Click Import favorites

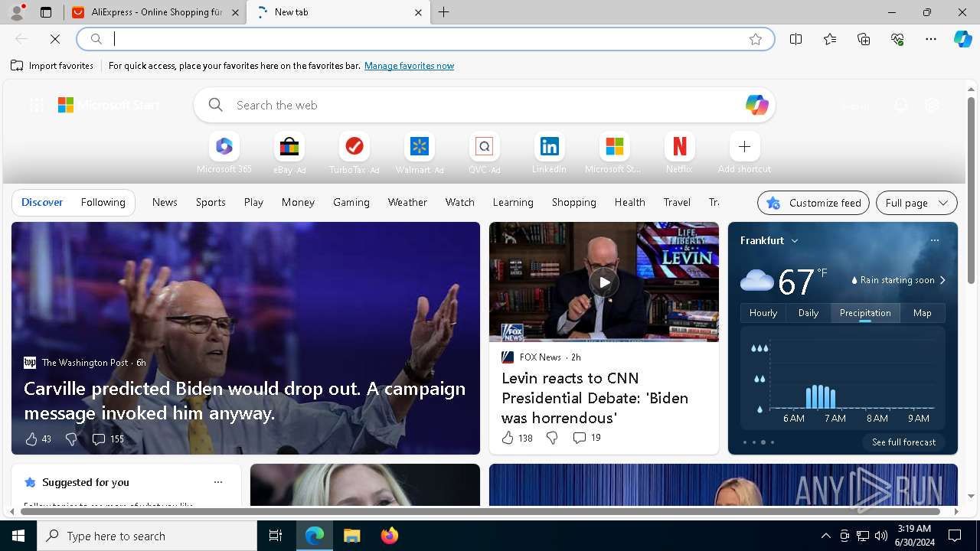click(52, 66)
